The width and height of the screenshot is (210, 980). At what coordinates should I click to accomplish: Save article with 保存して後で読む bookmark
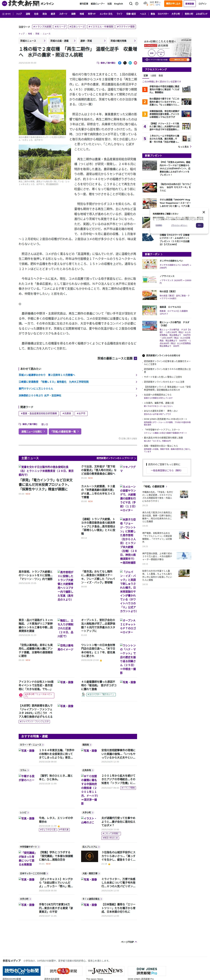pos(106,63)
